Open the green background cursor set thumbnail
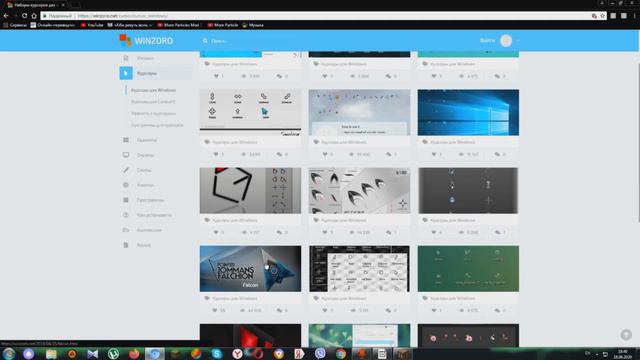Viewport: 640px width, 360px height. 468,269
